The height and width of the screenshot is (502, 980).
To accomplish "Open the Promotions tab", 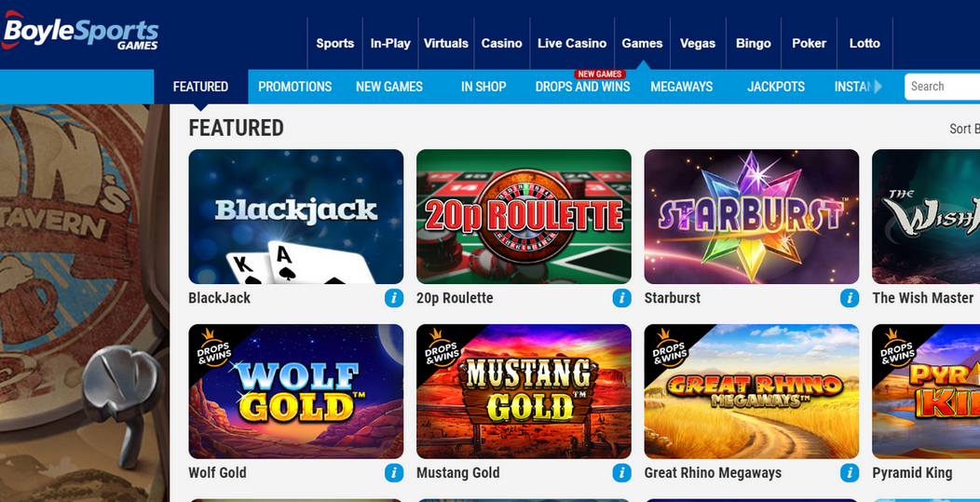I will click(x=295, y=87).
